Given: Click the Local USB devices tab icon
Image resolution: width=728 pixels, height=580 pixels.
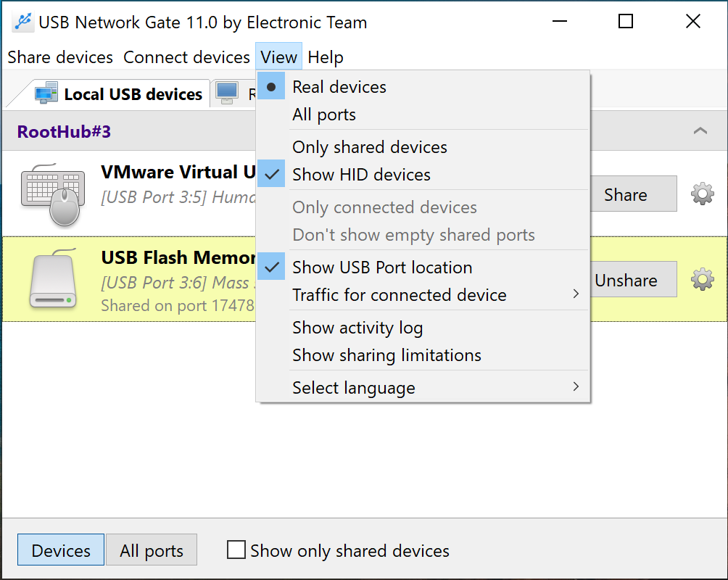Looking at the screenshot, I should tap(46, 94).
